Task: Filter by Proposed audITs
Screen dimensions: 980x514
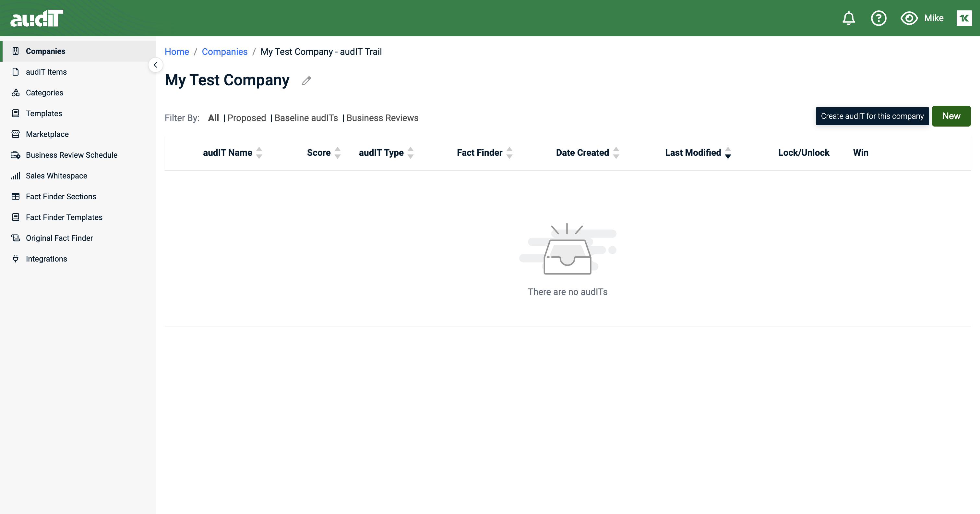Action: click(246, 118)
